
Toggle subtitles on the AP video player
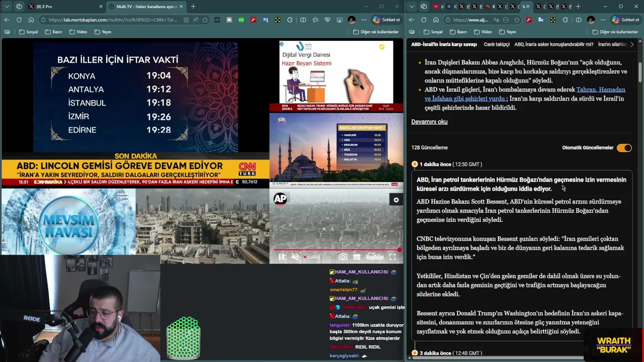(x=357, y=257)
